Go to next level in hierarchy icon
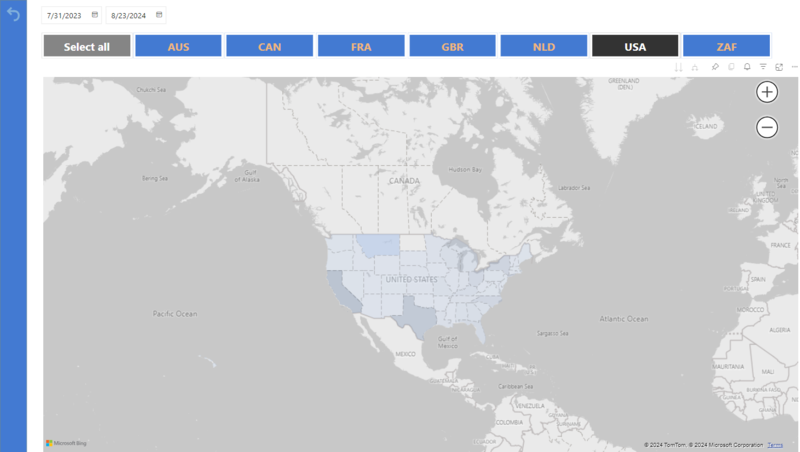Screen dimensions: 800x452 pyautogui.click(x=678, y=67)
